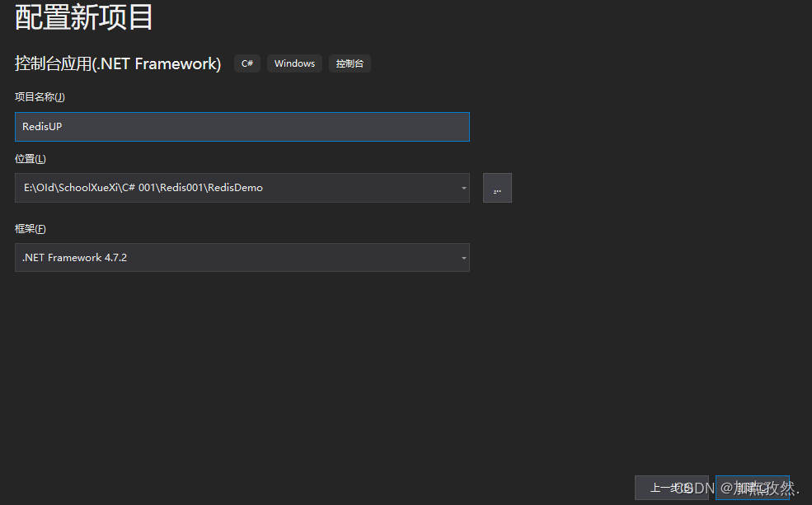Expand the 框架 dropdown arrow
This screenshot has height=505, width=812.
click(463, 258)
